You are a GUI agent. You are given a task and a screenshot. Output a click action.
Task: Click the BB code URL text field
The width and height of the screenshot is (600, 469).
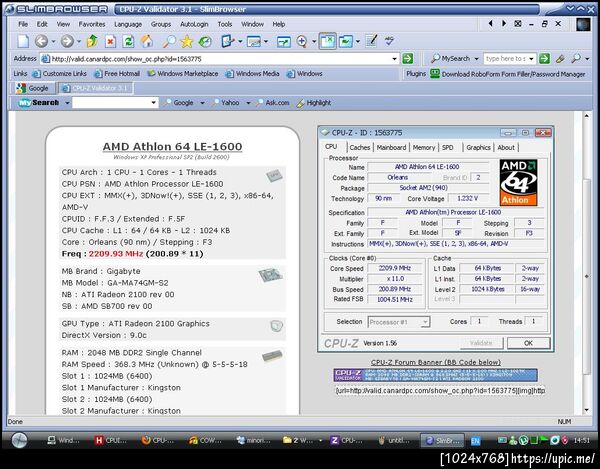tap(440, 391)
